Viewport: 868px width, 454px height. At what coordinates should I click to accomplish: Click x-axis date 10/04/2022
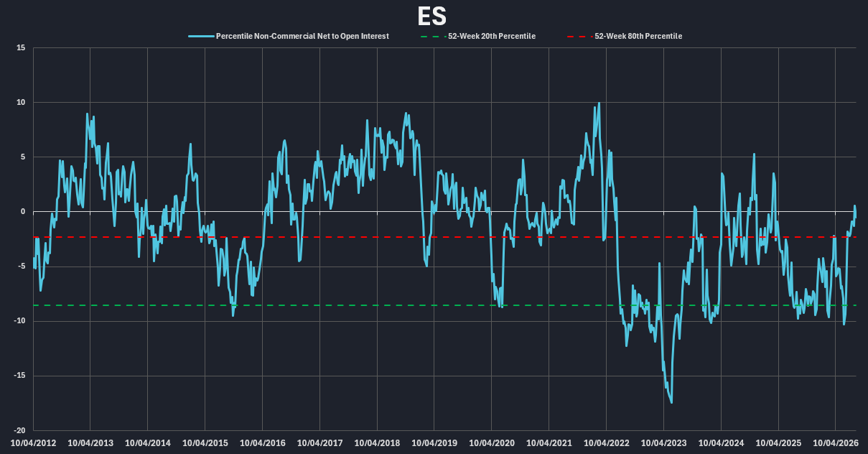607,443
